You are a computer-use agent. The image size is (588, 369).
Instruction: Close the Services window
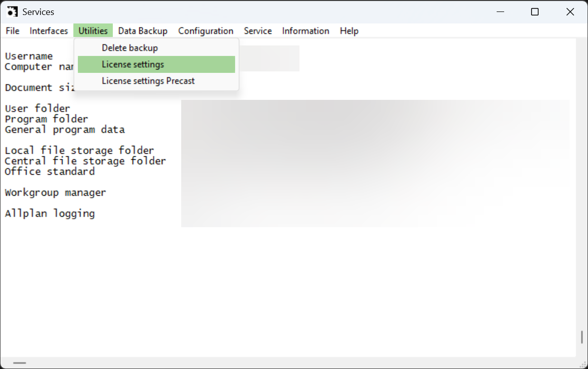point(570,11)
